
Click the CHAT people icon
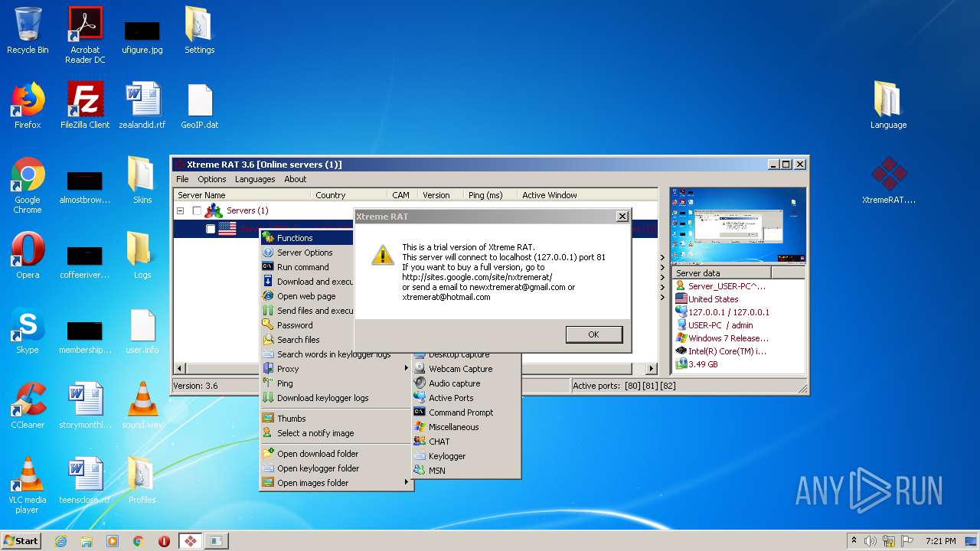pos(420,442)
